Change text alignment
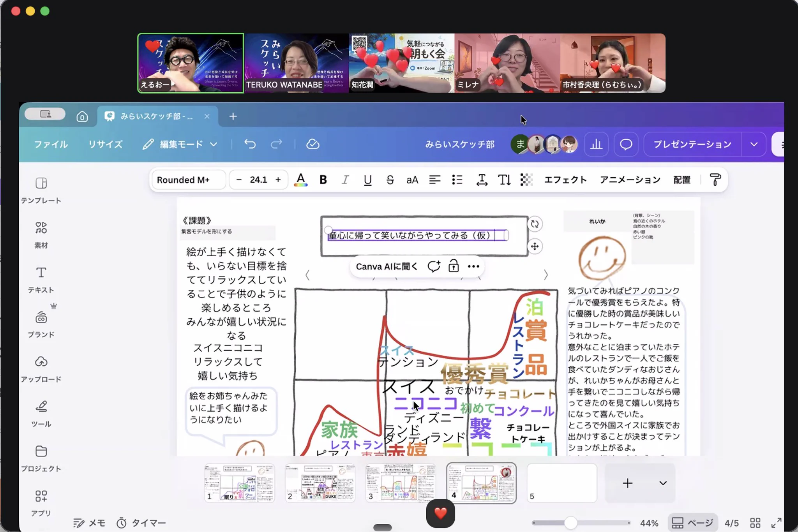 tap(435, 180)
